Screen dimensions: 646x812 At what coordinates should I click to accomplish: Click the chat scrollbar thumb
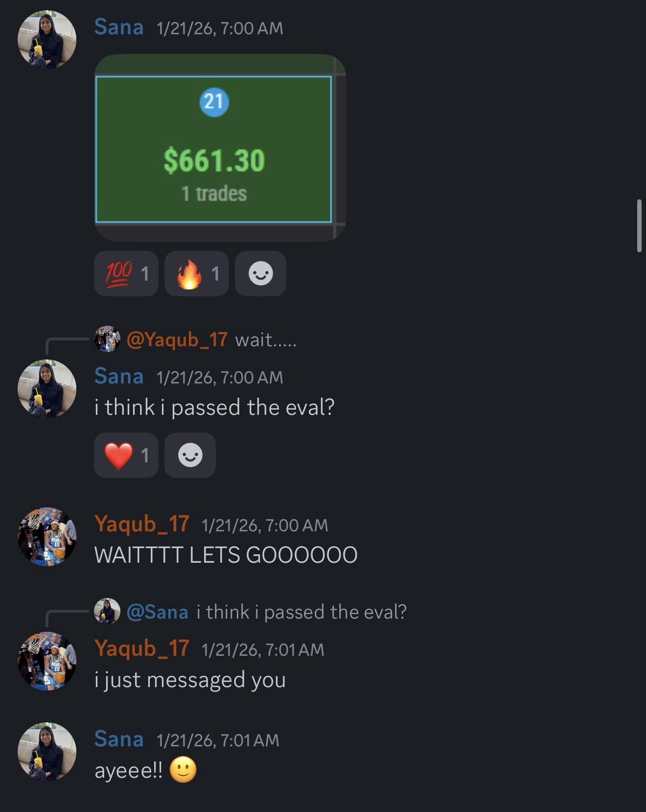coord(639,225)
